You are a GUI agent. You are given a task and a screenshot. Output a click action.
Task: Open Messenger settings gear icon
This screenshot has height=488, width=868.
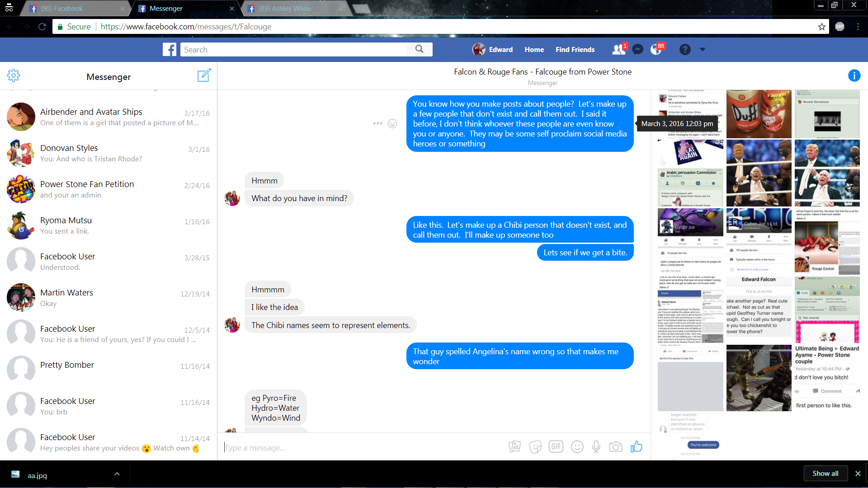coord(14,75)
